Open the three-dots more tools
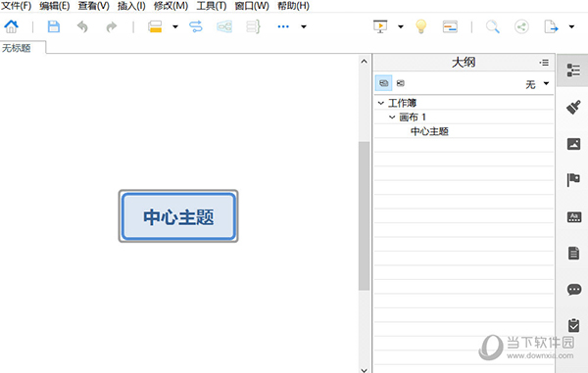The width and height of the screenshot is (588, 373). 283,26
